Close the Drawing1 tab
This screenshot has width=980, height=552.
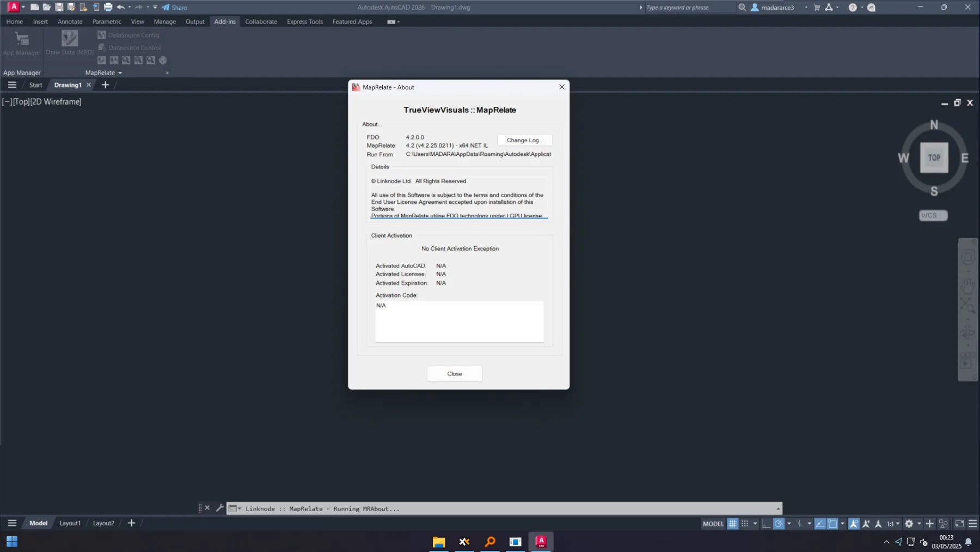pyautogui.click(x=89, y=85)
